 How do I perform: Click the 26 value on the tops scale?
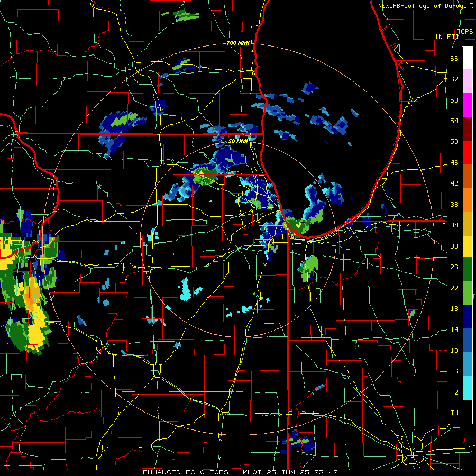[454, 267]
